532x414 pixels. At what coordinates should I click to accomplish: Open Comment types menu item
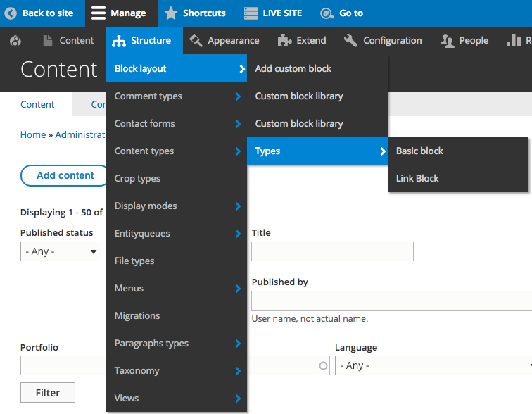coord(177,96)
